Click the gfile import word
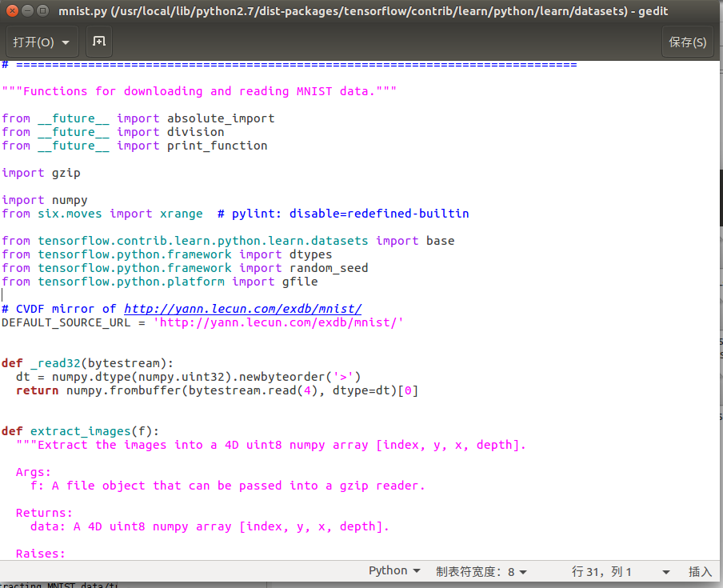 click(x=300, y=282)
